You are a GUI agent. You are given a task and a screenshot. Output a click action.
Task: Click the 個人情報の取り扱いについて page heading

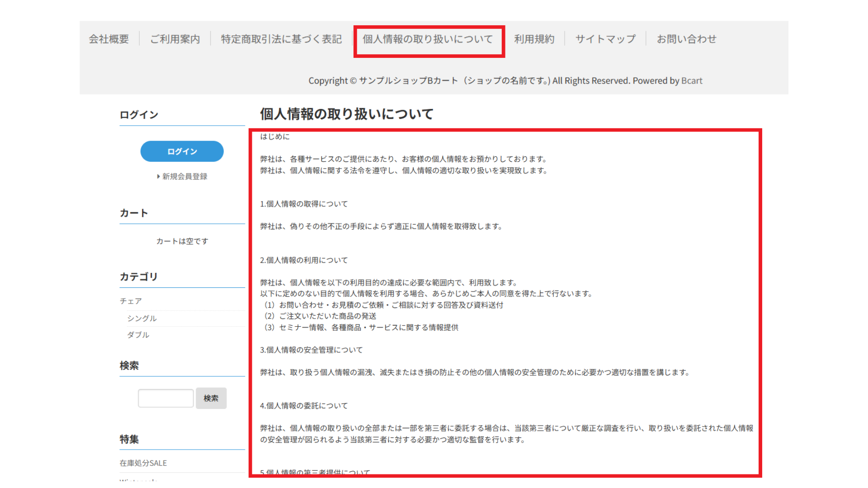point(346,114)
